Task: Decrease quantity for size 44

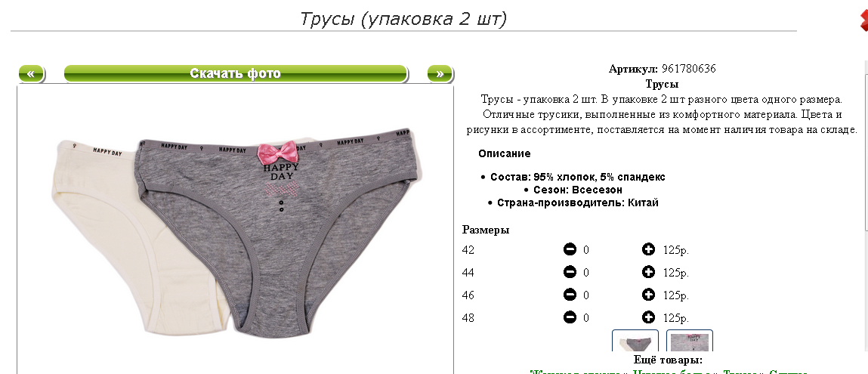Action: [x=570, y=272]
